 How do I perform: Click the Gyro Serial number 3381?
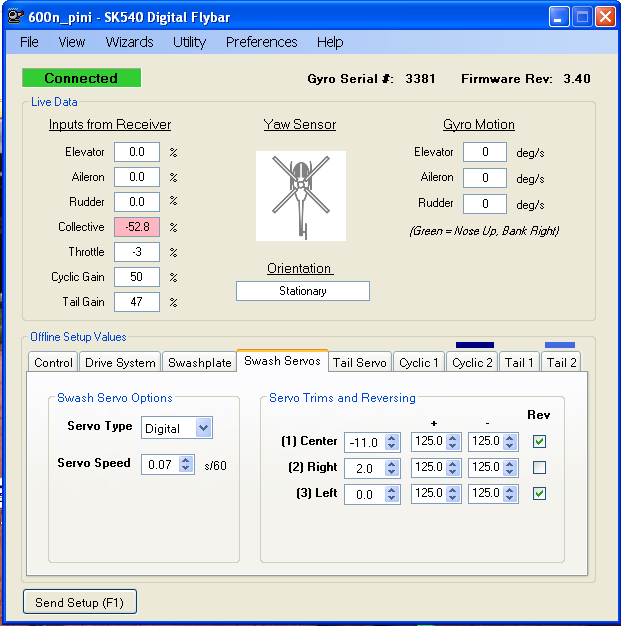tap(421, 79)
